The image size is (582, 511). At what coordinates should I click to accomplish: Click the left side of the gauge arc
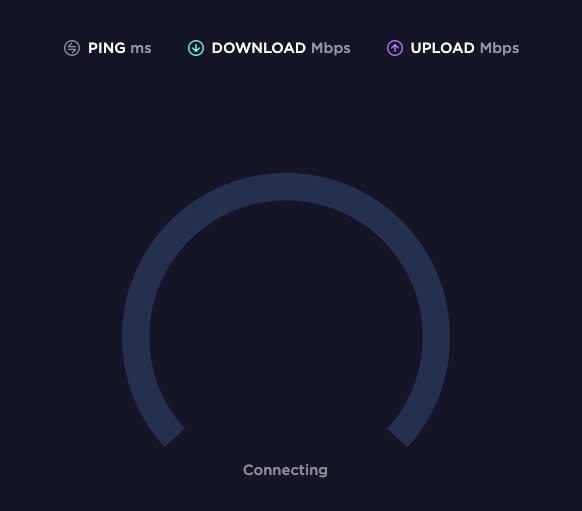pos(136,337)
